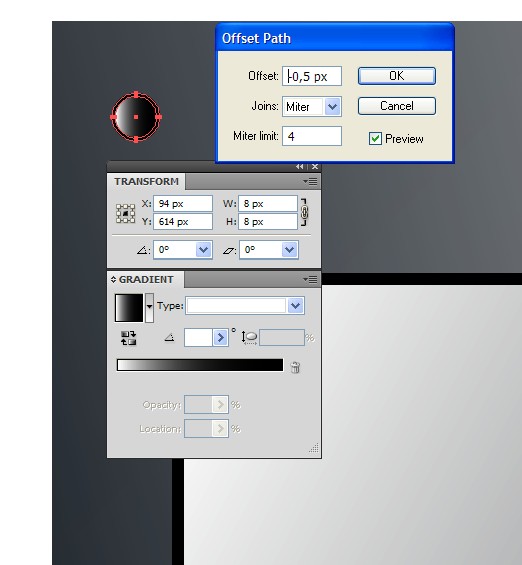Screen dimensions: 522x565
Task: Disable the Preview checkbox
Action: tap(375, 139)
